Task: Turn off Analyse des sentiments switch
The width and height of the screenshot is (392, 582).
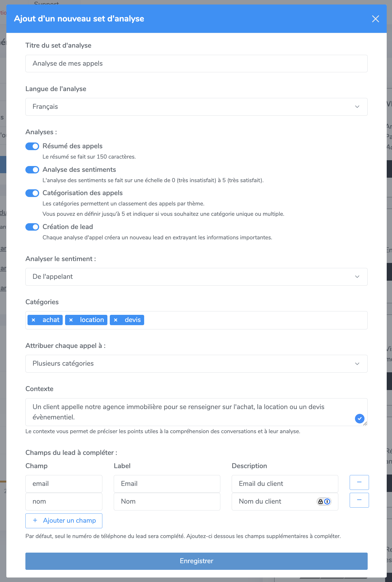Action: click(32, 170)
